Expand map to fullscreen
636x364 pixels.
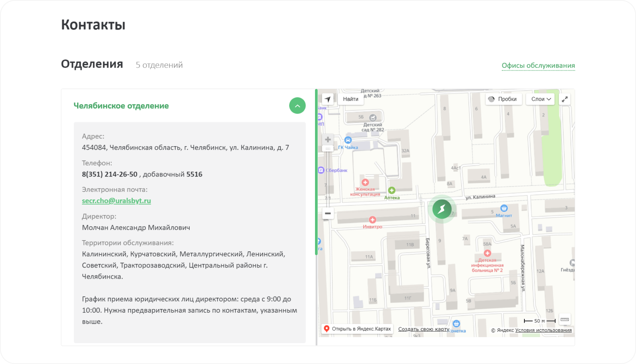tap(564, 99)
